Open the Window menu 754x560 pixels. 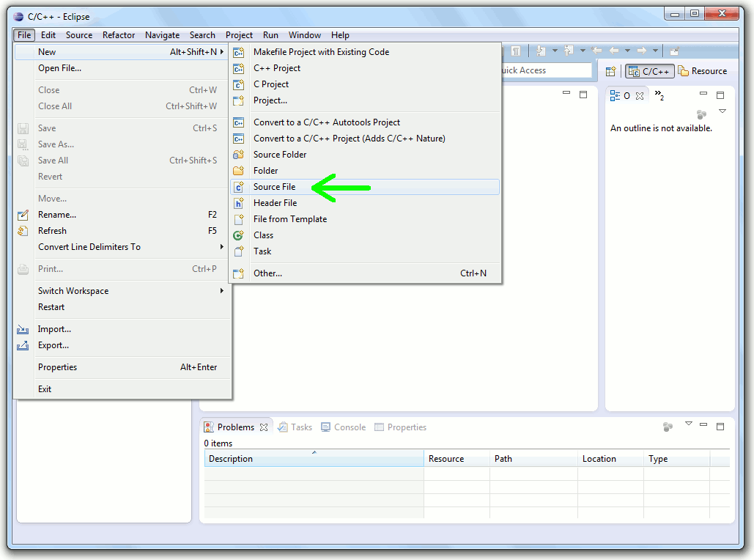point(304,35)
